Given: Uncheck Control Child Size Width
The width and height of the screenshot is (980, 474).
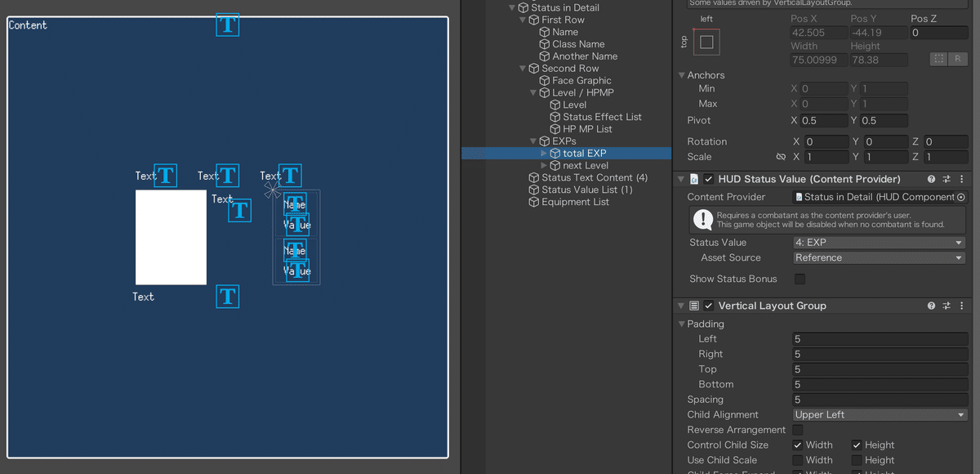Looking at the screenshot, I should pos(798,445).
